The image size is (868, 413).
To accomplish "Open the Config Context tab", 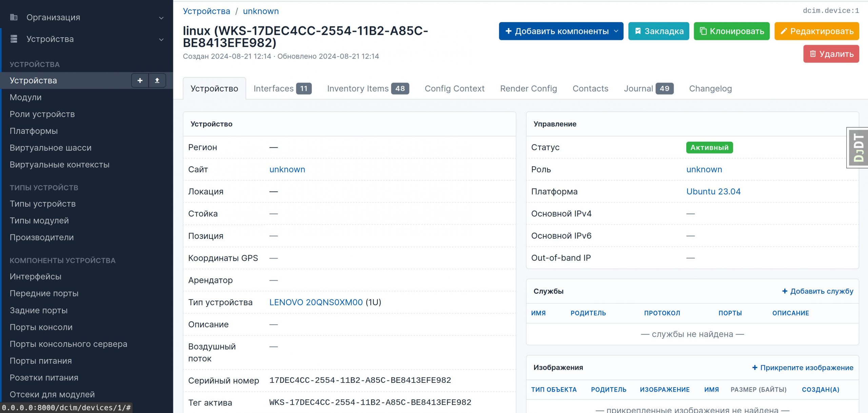I will click(454, 88).
